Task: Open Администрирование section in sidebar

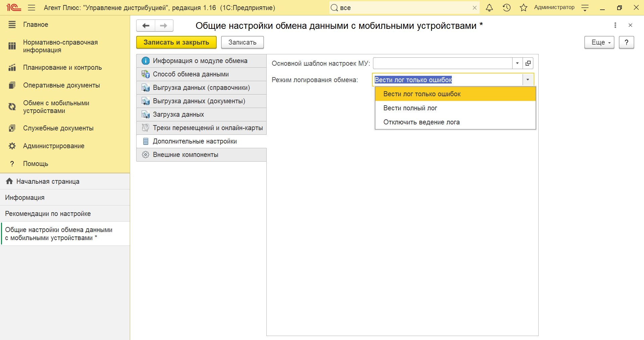Action: [x=54, y=146]
